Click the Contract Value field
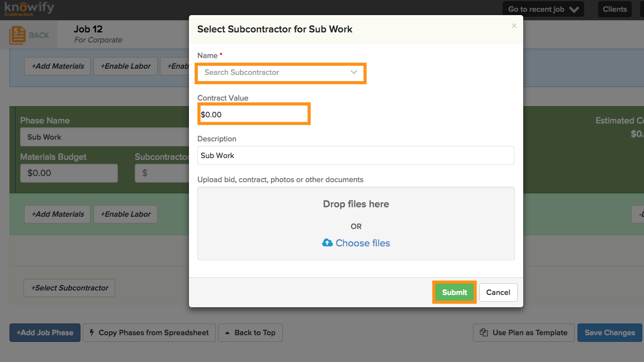The image size is (644, 362). point(253,115)
